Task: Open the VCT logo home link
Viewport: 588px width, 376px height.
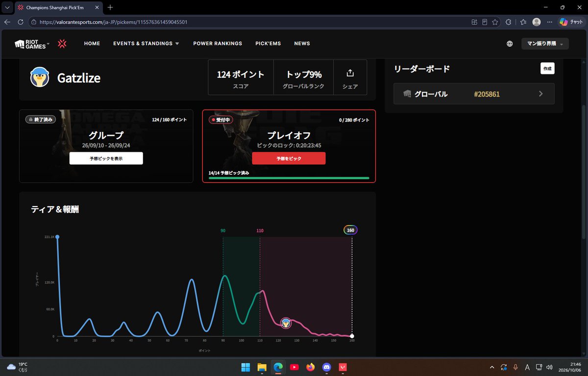Action: tap(62, 44)
